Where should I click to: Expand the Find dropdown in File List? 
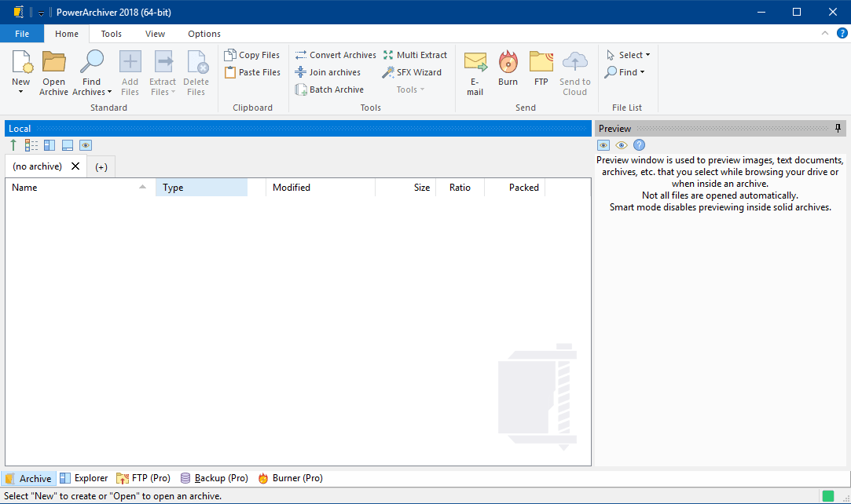[625, 72]
